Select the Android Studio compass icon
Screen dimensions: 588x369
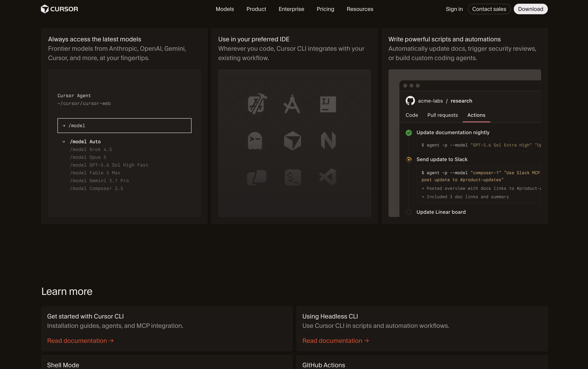292,104
